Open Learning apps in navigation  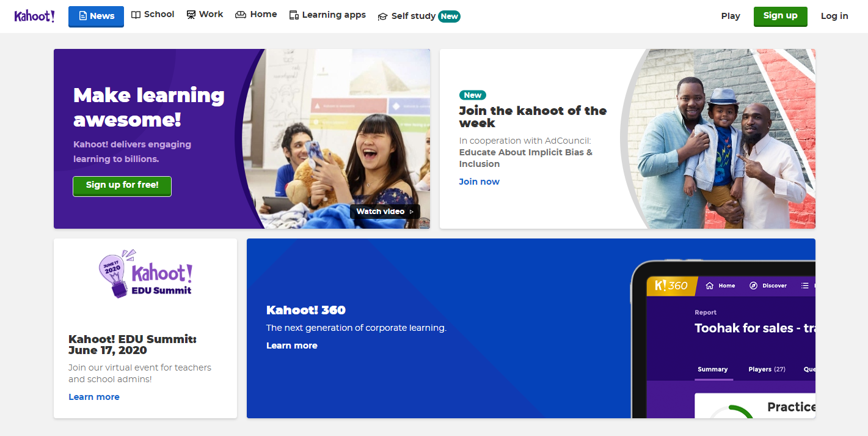click(327, 15)
